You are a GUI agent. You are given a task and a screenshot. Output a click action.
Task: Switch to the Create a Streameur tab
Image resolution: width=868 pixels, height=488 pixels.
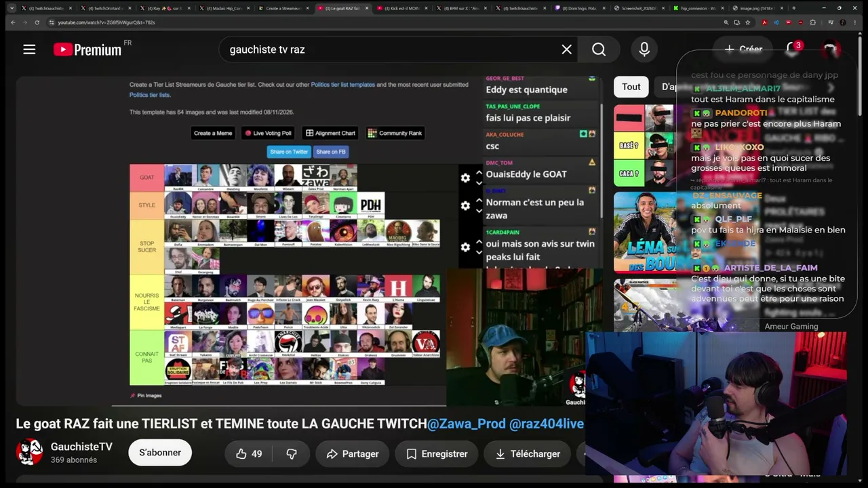283,8
